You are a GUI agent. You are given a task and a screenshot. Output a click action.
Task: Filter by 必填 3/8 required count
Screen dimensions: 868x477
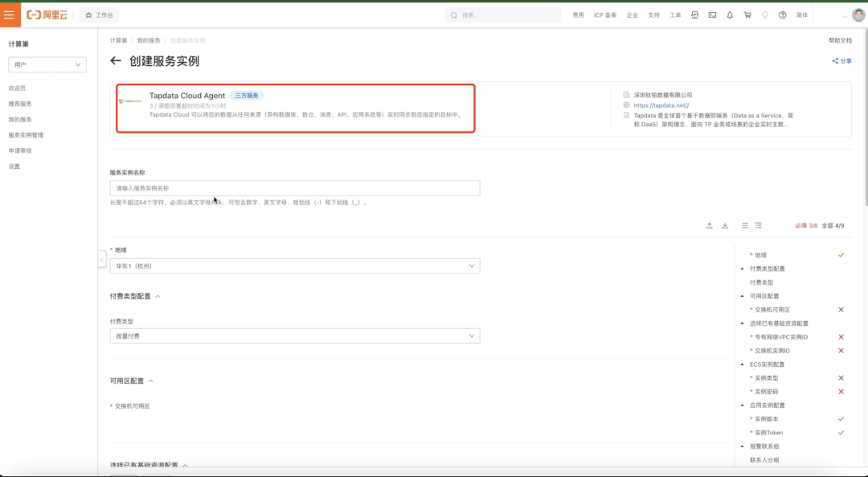point(806,225)
